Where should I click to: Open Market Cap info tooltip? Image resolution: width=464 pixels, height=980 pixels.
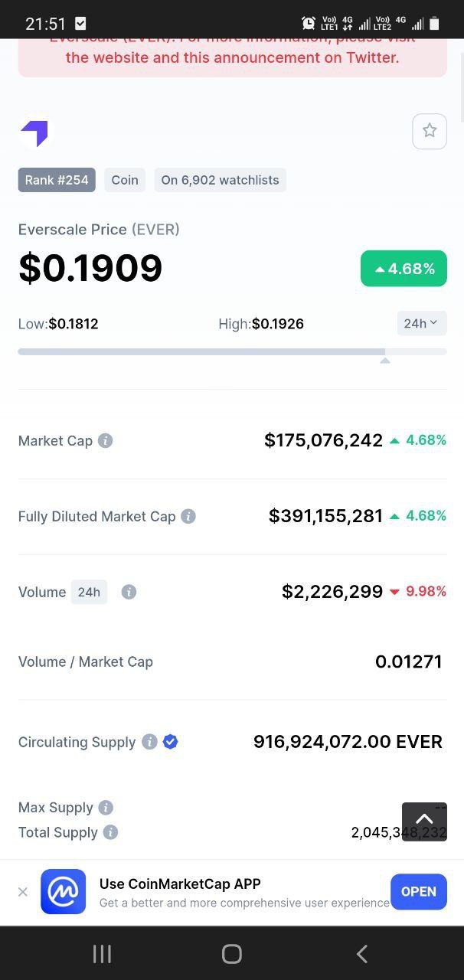(x=106, y=441)
